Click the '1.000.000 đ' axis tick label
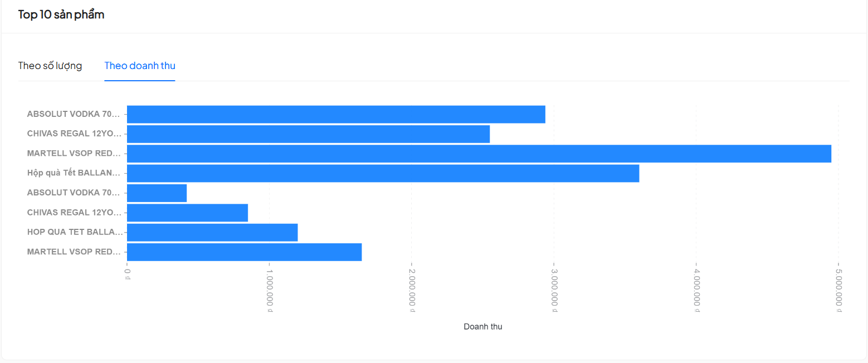Screen dimensions: 868x363 (270, 291)
